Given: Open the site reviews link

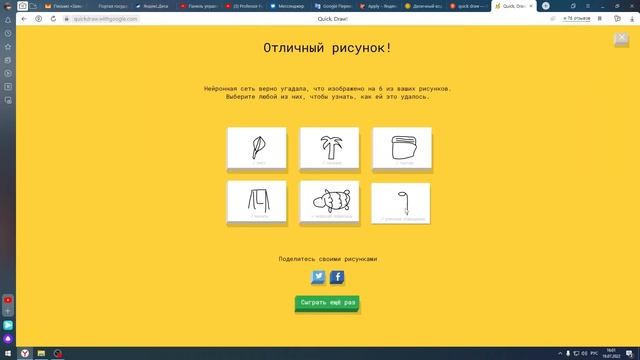Looking at the screenshot, I should point(576,19).
